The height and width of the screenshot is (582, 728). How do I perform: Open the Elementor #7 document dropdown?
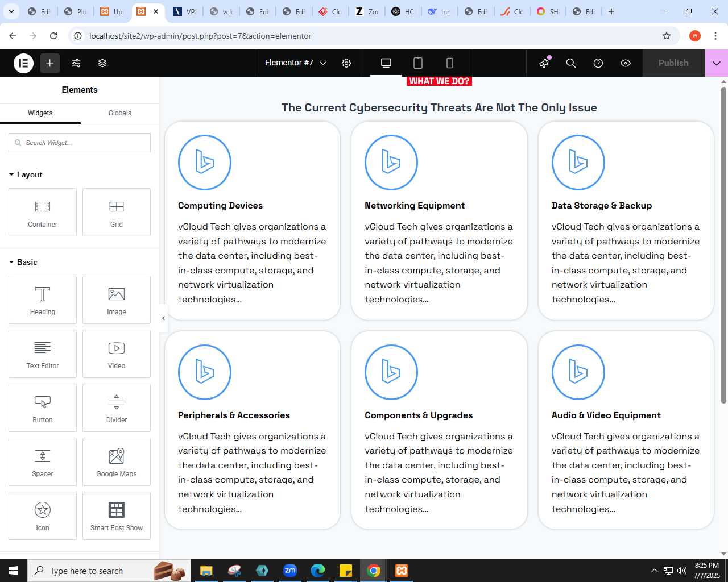click(x=295, y=63)
